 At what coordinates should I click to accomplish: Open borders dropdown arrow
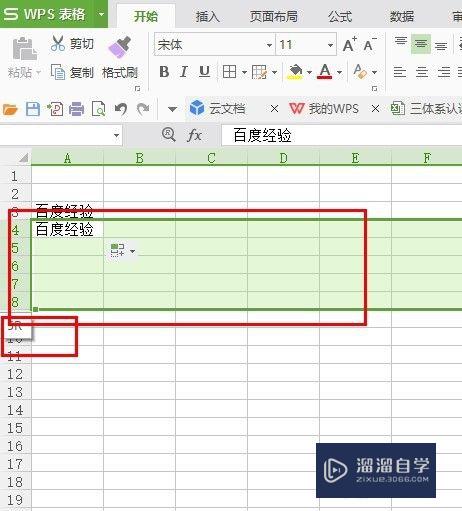click(x=244, y=72)
